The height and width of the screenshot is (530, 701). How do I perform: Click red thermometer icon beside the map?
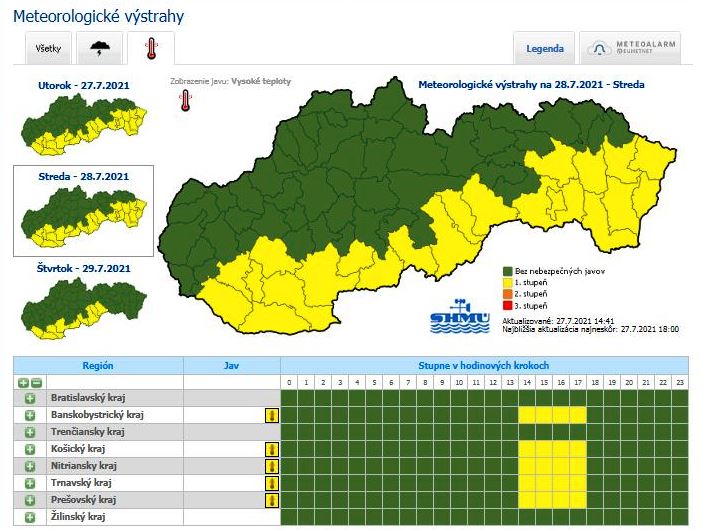click(185, 100)
